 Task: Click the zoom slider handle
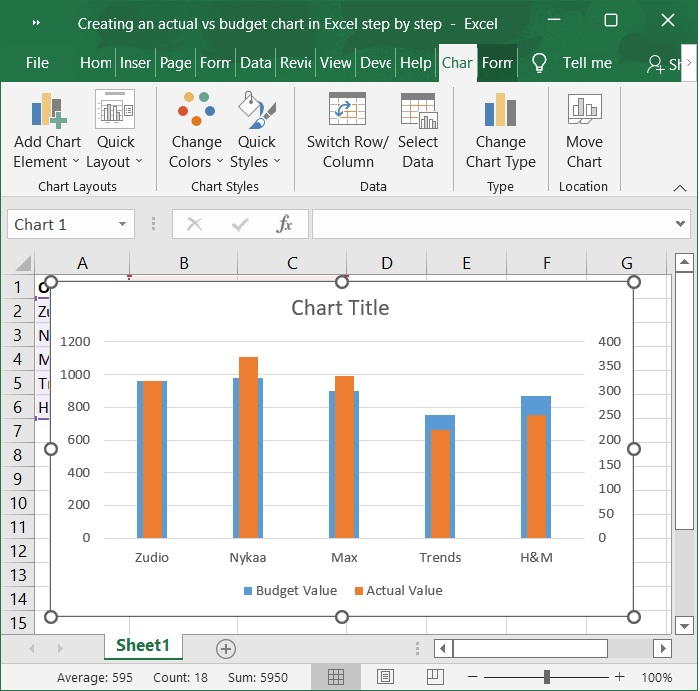[546, 677]
